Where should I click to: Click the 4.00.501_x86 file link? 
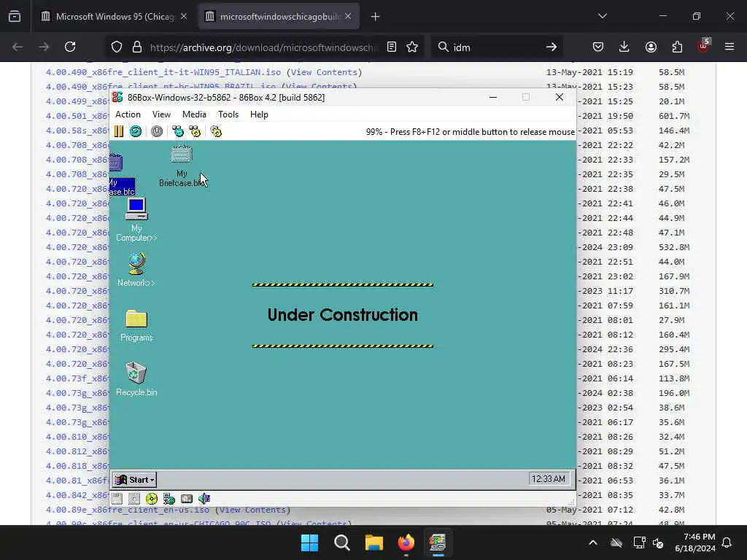(77, 116)
